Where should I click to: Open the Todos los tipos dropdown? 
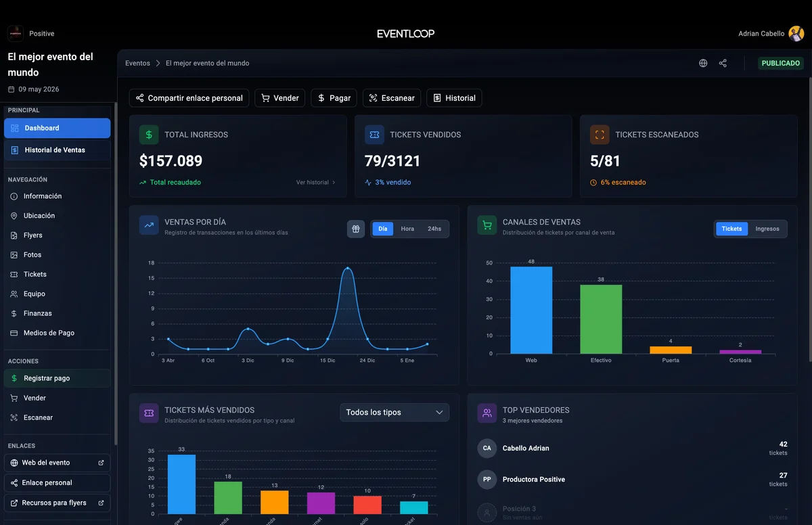(394, 412)
